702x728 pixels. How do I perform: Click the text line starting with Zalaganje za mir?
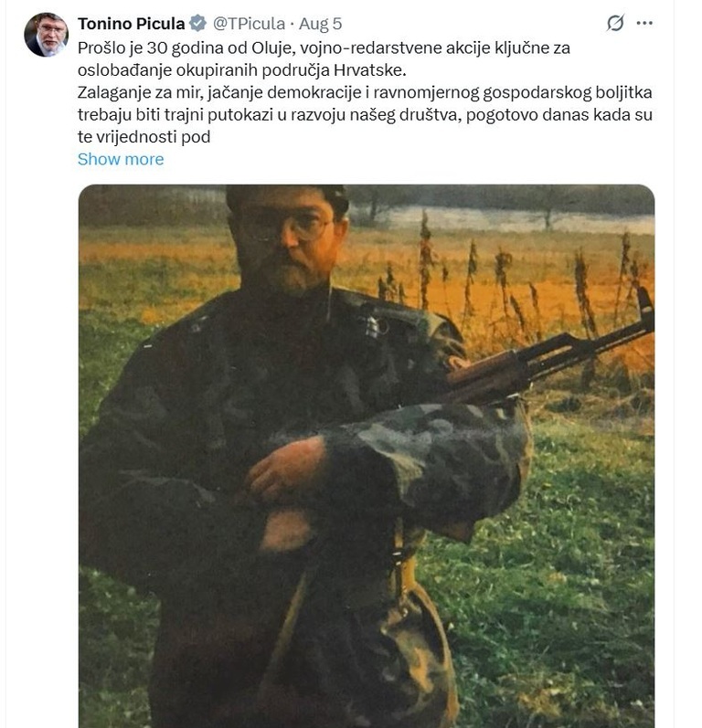[365, 92]
